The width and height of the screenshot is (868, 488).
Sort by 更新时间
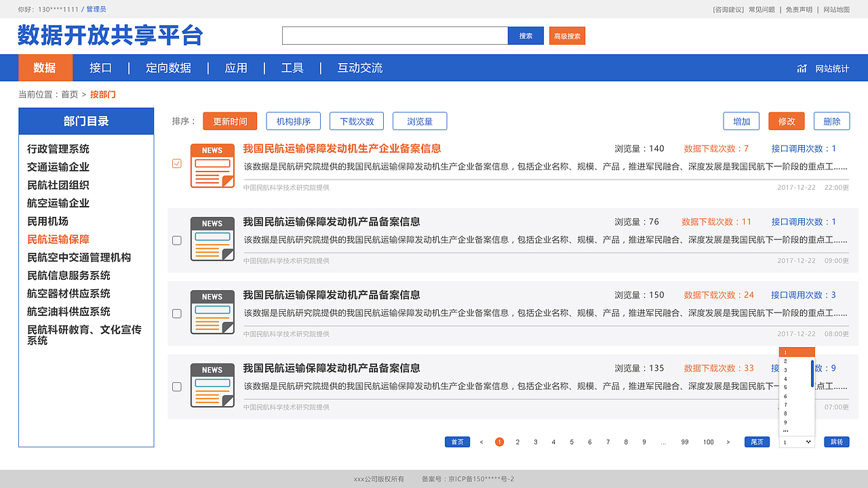coord(231,121)
